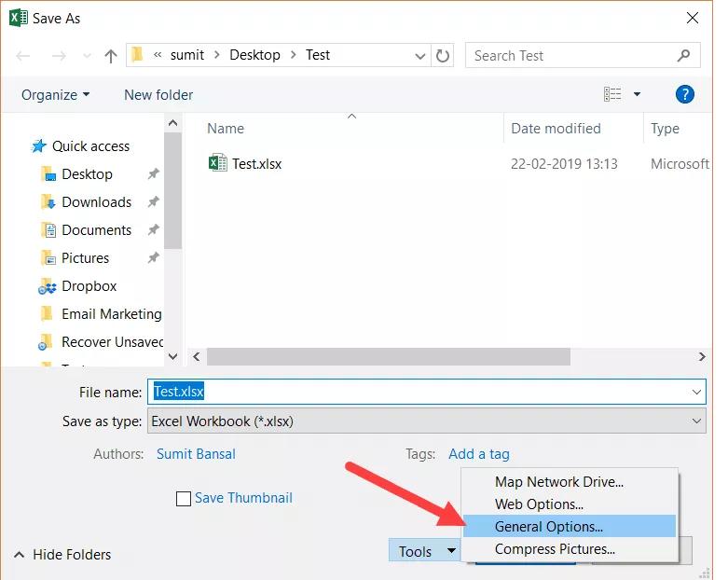Open the Tools dropdown button
The image size is (728, 580).
(424, 551)
